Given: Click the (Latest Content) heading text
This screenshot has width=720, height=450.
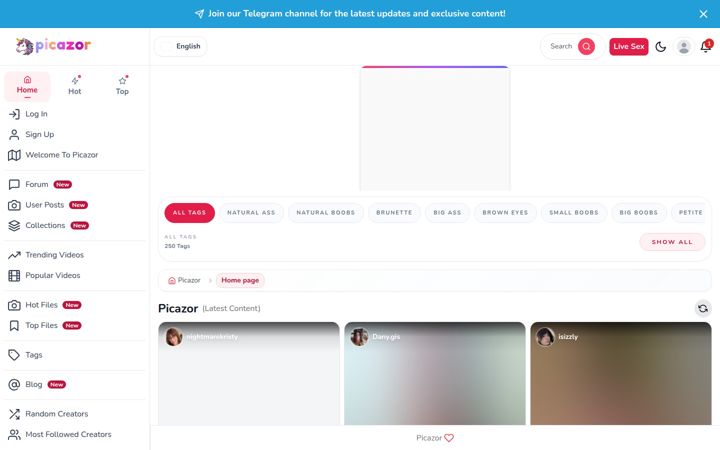Looking at the screenshot, I should [231, 309].
